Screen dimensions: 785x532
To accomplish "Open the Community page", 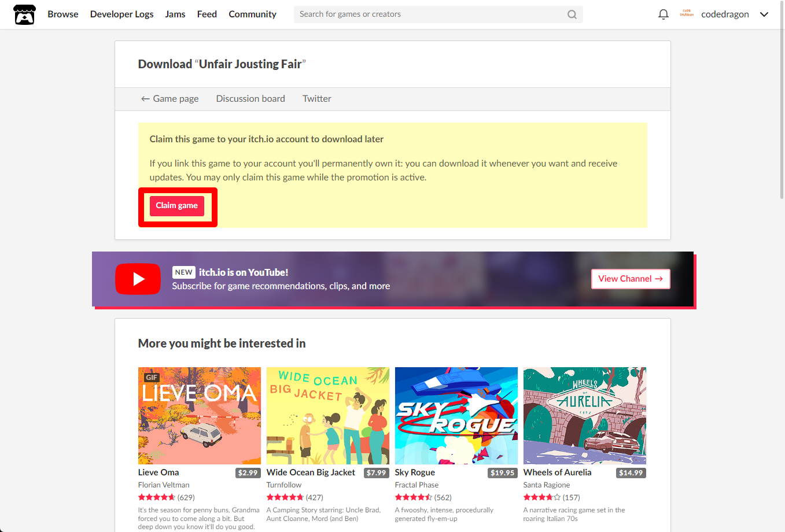I will [252, 14].
